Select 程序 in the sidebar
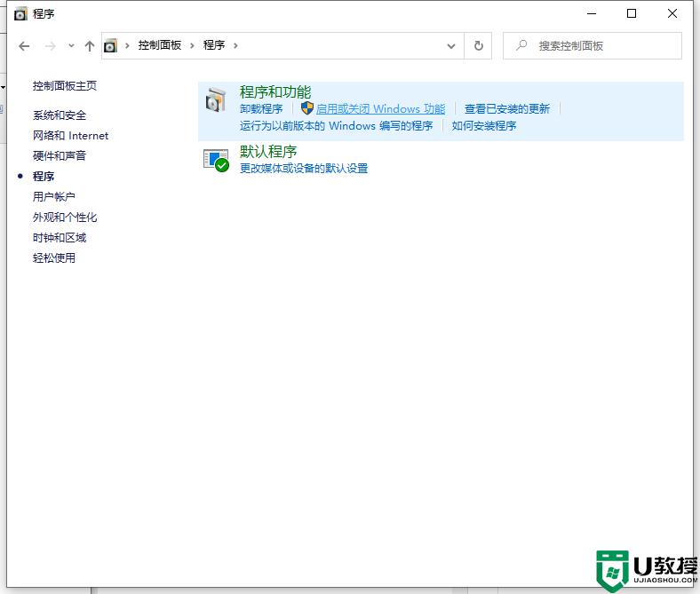The height and width of the screenshot is (594, 700). click(x=44, y=177)
